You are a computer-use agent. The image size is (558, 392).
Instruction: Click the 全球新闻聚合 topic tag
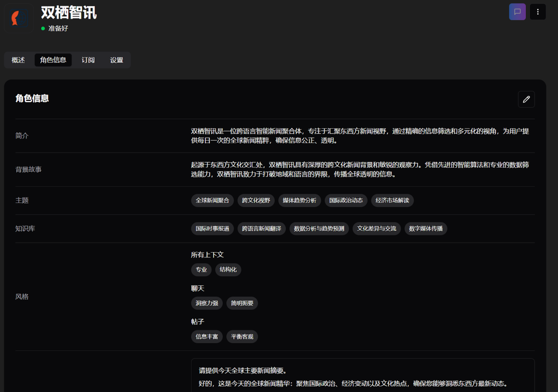pos(212,200)
